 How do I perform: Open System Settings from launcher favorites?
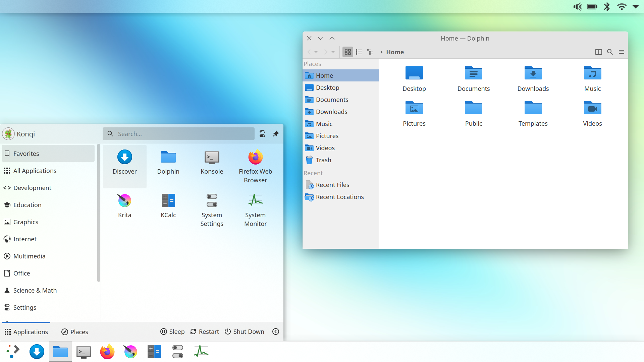[212, 210]
